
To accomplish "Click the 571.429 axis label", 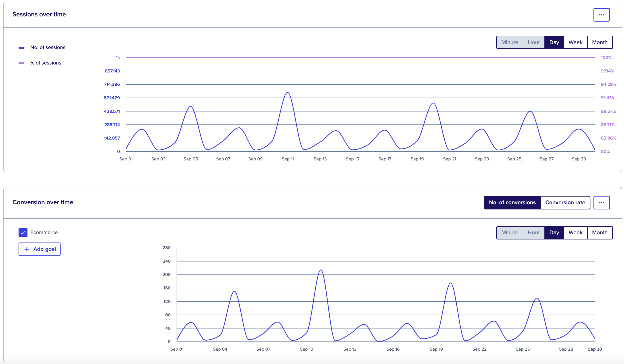I will [x=112, y=98].
